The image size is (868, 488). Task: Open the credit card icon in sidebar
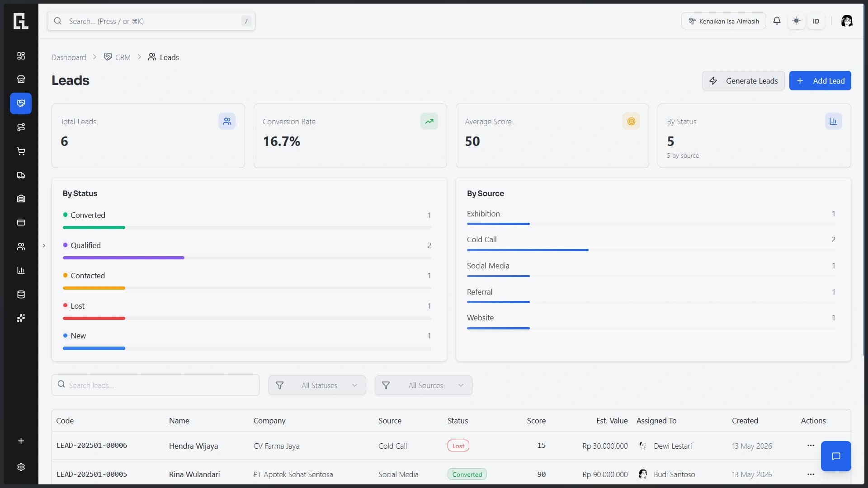tap(21, 223)
